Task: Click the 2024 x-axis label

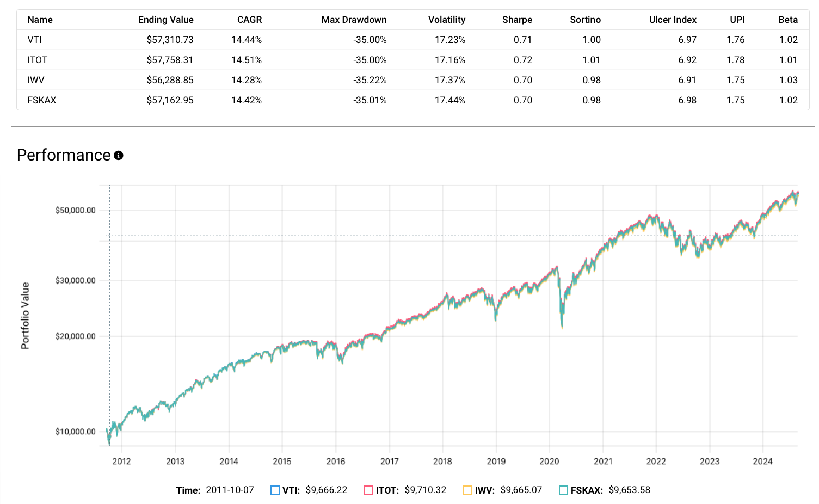Action: (x=762, y=462)
